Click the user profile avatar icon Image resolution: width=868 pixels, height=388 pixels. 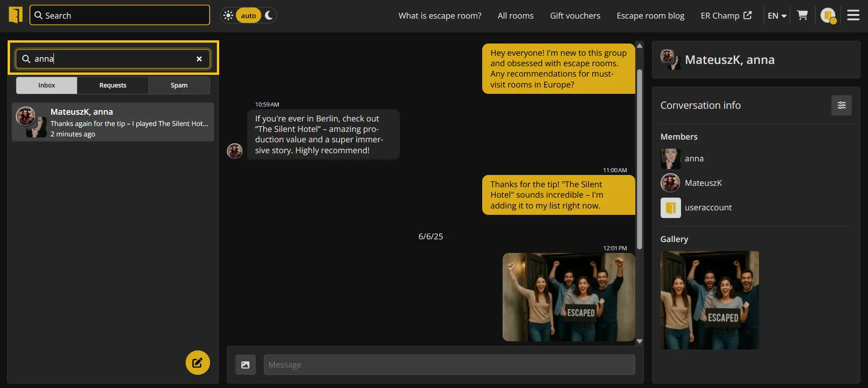point(828,15)
